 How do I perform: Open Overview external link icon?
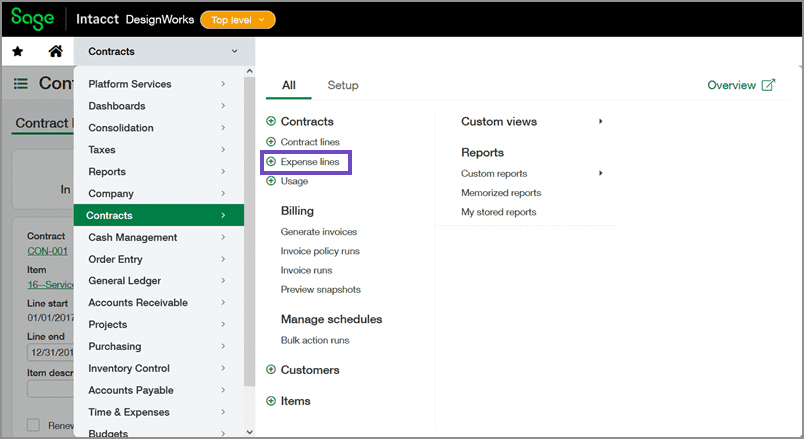point(768,86)
